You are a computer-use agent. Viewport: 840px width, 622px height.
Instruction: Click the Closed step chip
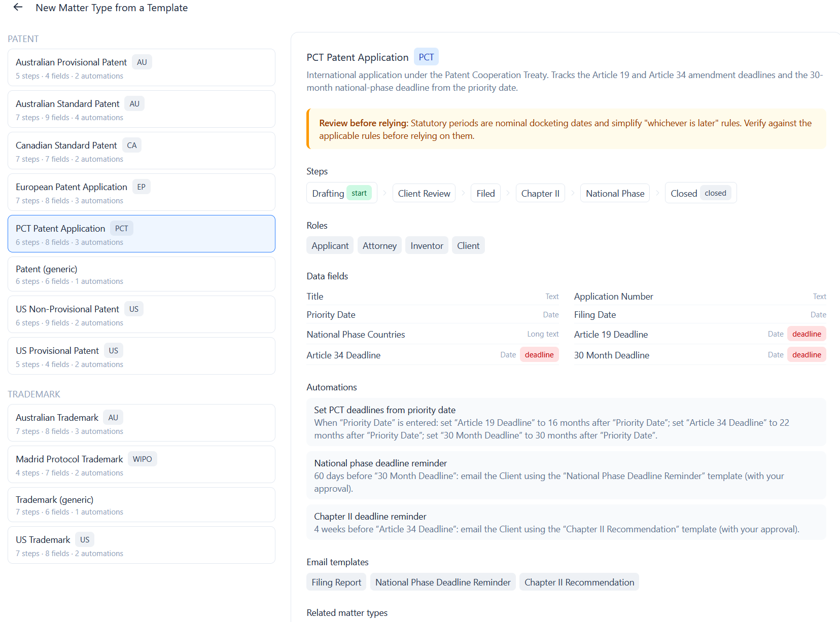[701, 193]
